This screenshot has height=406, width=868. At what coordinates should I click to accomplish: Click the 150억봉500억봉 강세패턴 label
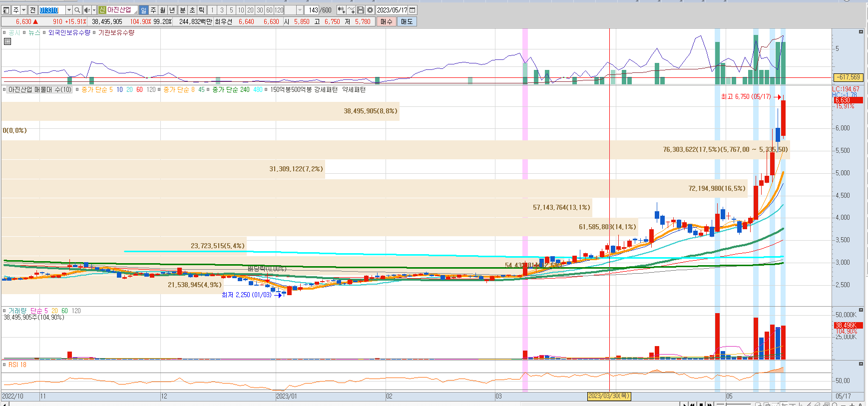pos(304,89)
